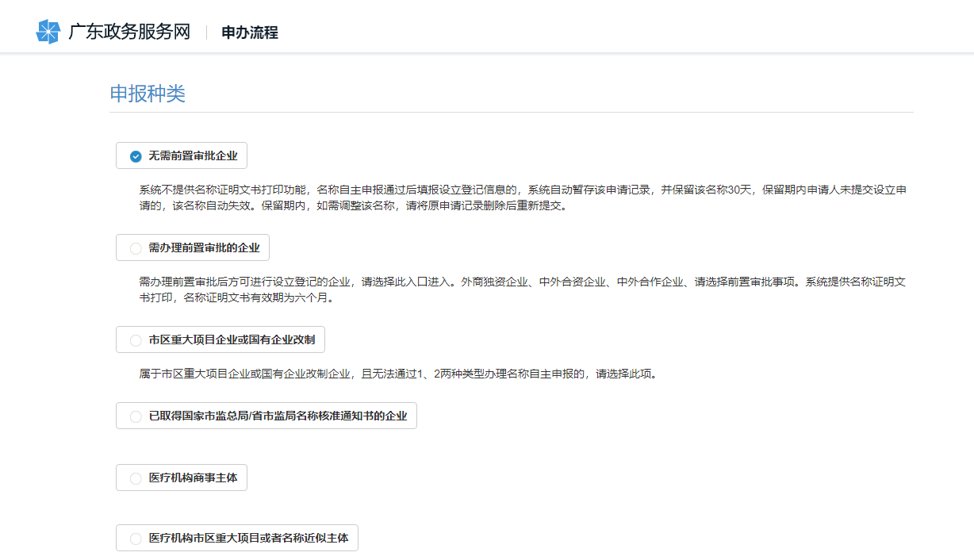Click the 申报种类 section heading
Screen dimensions: 974x560
(x=148, y=94)
